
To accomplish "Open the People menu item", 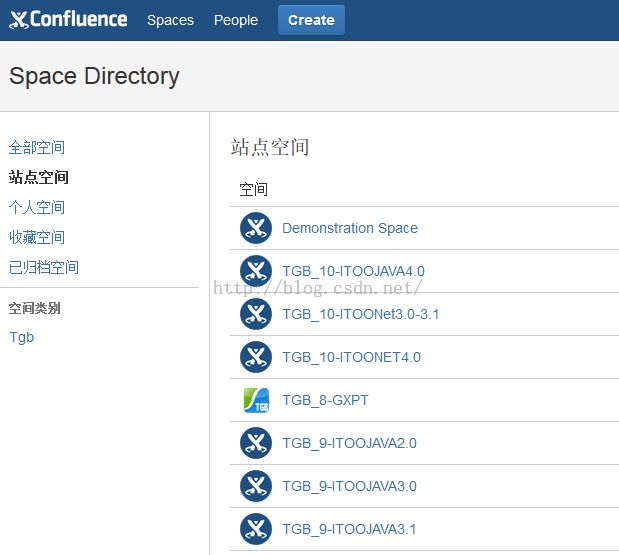I will tap(235, 20).
